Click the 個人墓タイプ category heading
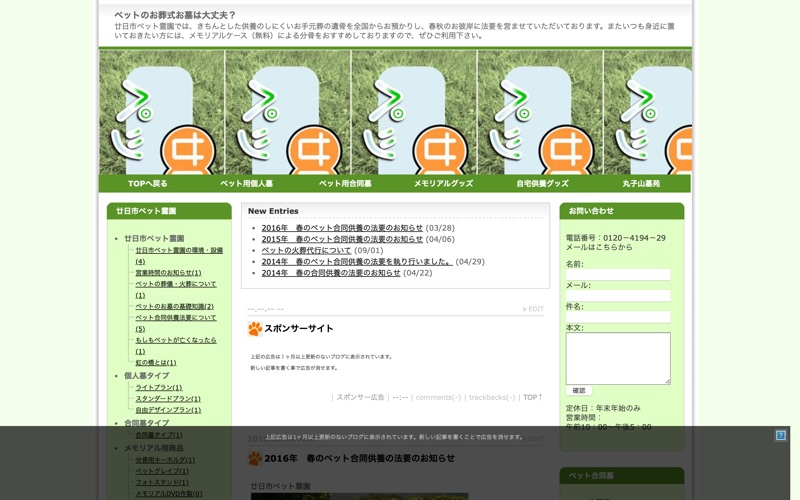This screenshot has height=500, width=800. tap(146, 376)
